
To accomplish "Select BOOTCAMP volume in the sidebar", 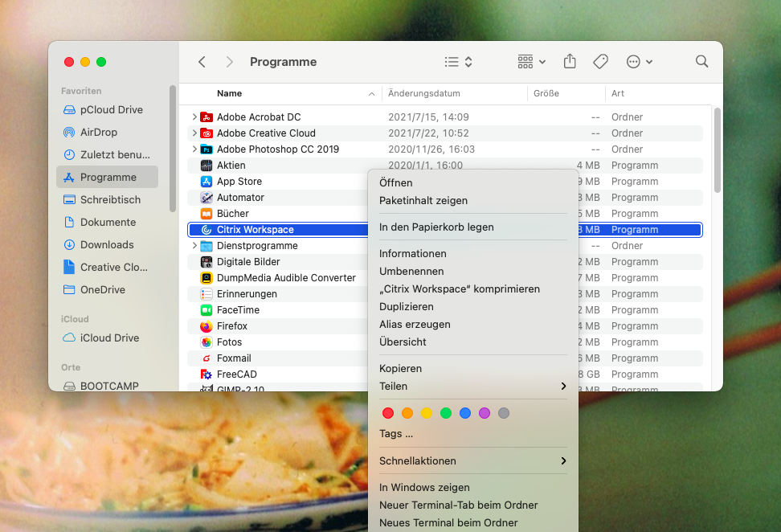I will [x=108, y=386].
